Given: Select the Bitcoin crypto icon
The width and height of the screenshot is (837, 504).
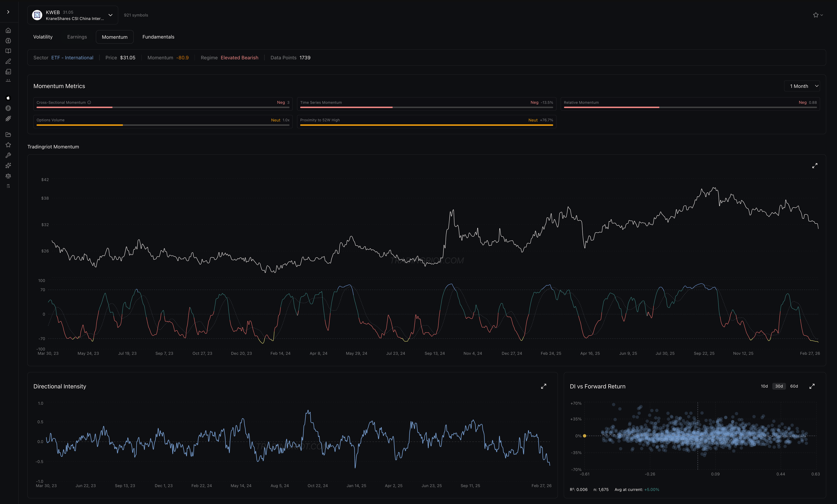Looking at the screenshot, I should 8,108.
